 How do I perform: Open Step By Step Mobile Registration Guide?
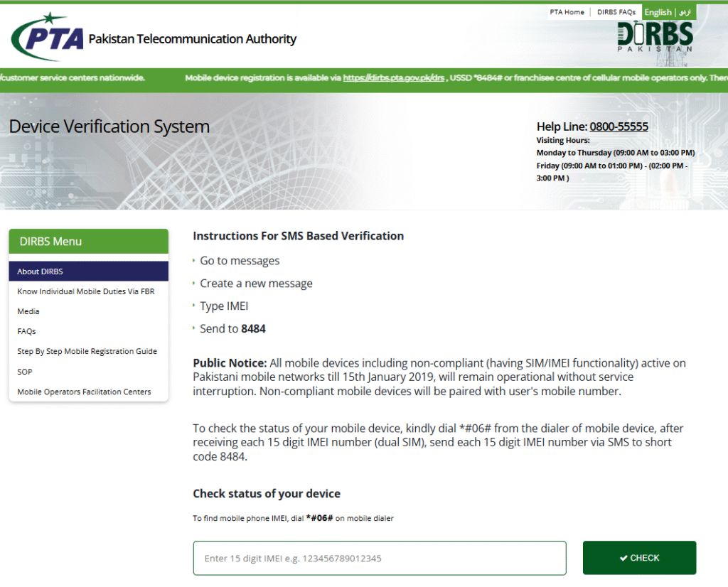click(x=87, y=351)
